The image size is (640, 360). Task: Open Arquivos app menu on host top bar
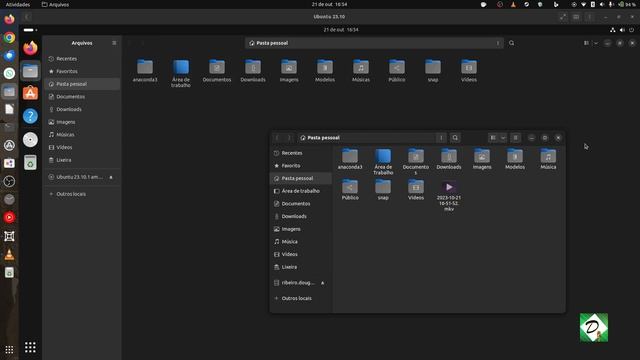pyautogui.click(x=55, y=4)
